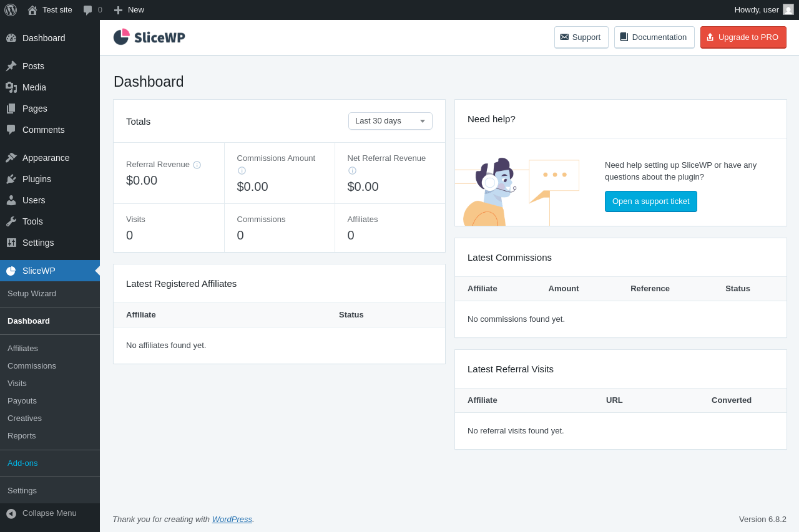This screenshot has width=799, height=532.
Task: Select Commissions in SliceWP submenu
Action: click(32, 365)
